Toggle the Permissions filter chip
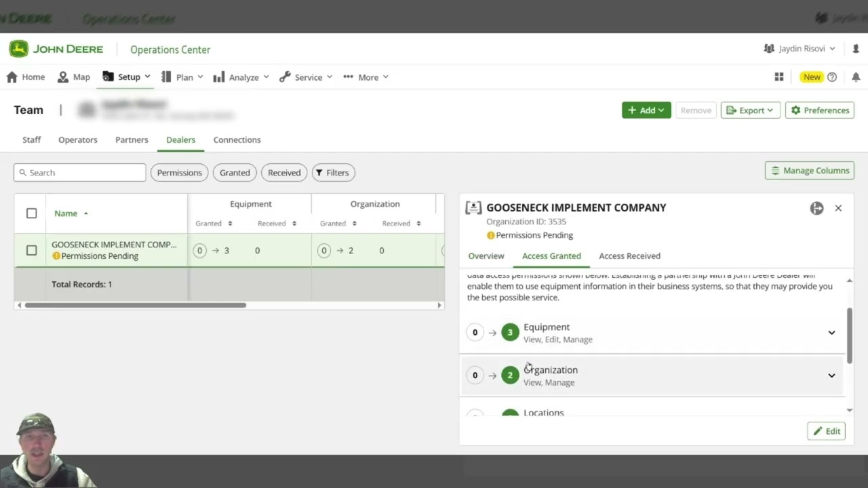868x488 pixels. coord(180,173)
